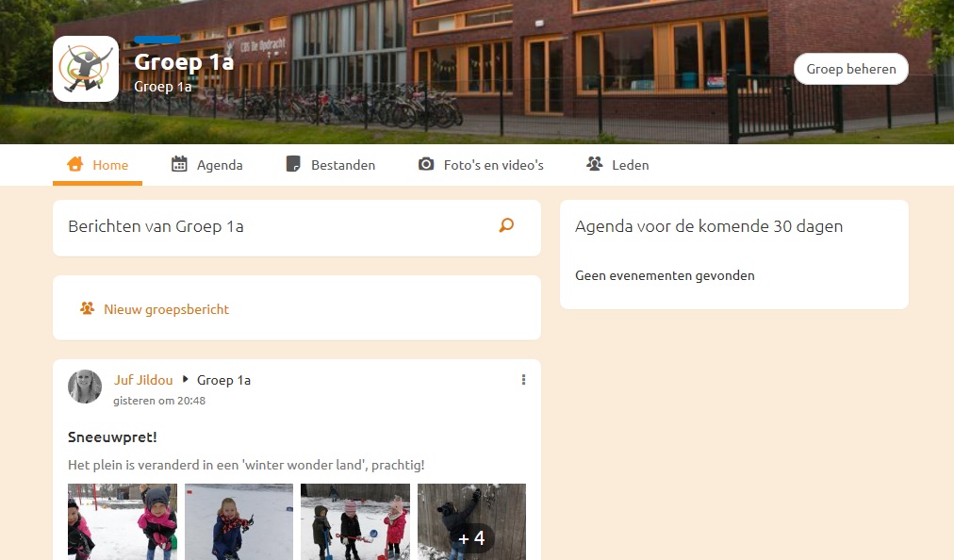Click the 'gisteren om 20:48' timestamp

[x=159, y=401]
